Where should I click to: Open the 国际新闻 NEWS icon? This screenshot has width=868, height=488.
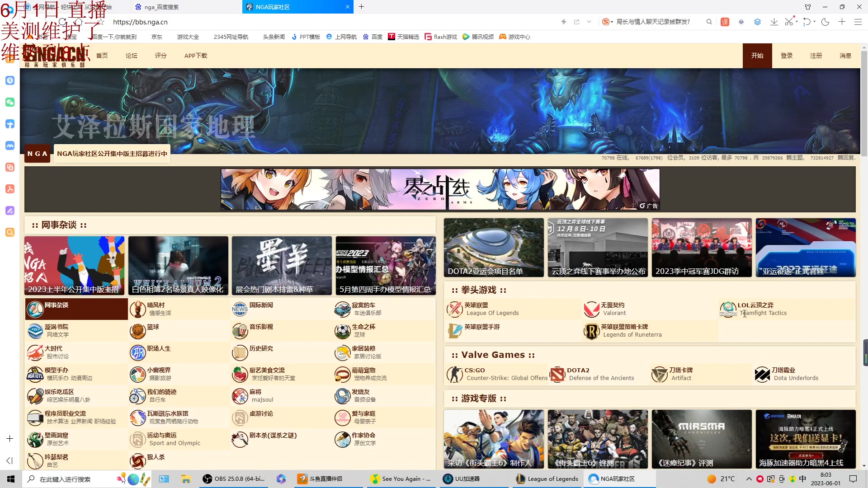pos(240,309)
